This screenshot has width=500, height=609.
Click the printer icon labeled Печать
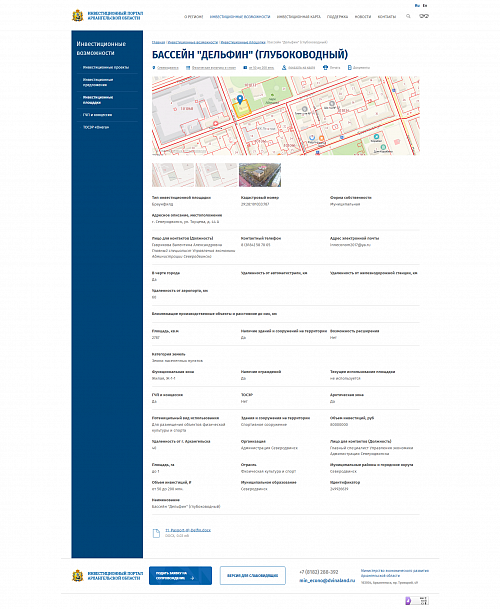pos(326,68)
